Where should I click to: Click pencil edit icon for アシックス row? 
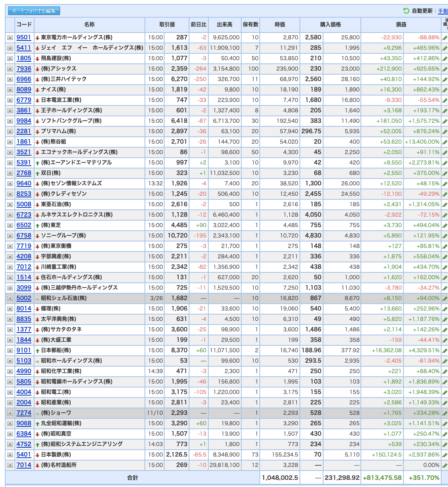[x=445, y=69]
